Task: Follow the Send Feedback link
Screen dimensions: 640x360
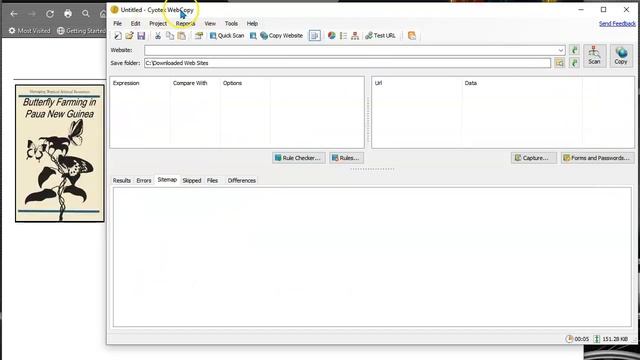Action: click(617, 24)
